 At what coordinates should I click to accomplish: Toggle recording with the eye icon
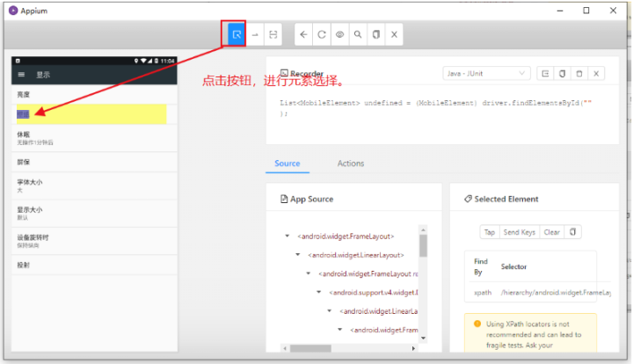coord(340,34)
